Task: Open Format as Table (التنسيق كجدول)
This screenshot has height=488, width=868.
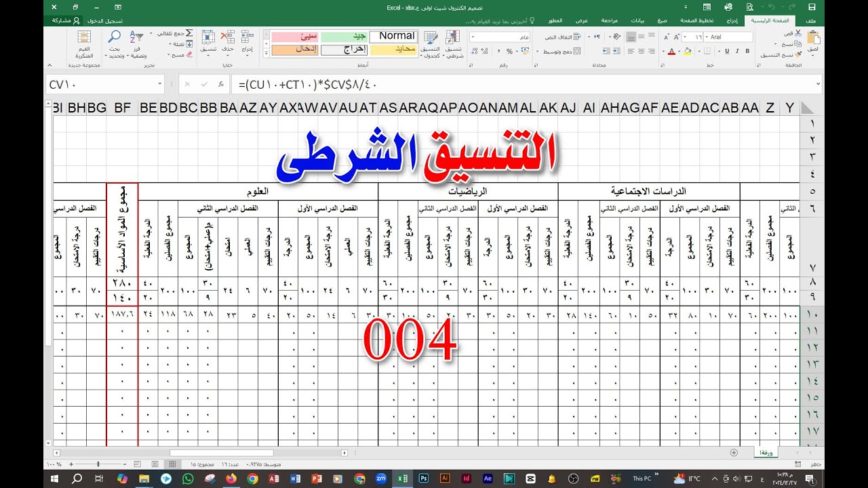Action: point(431,43)
